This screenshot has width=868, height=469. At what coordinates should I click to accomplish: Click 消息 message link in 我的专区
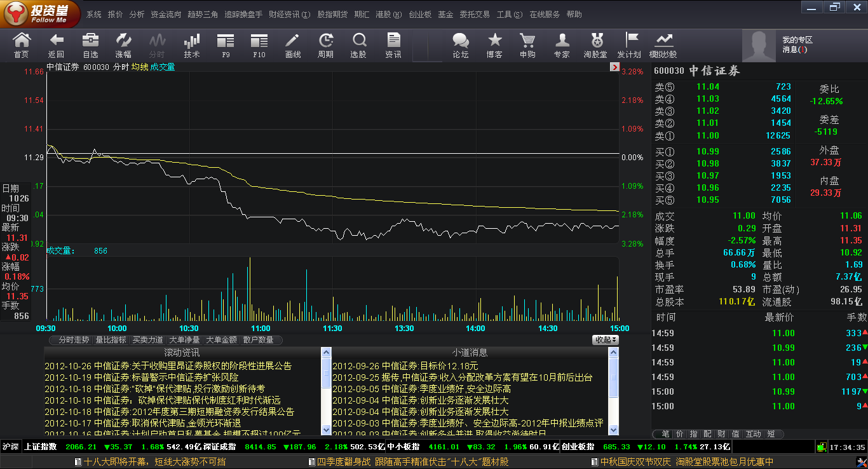click(x=794, y=50)
